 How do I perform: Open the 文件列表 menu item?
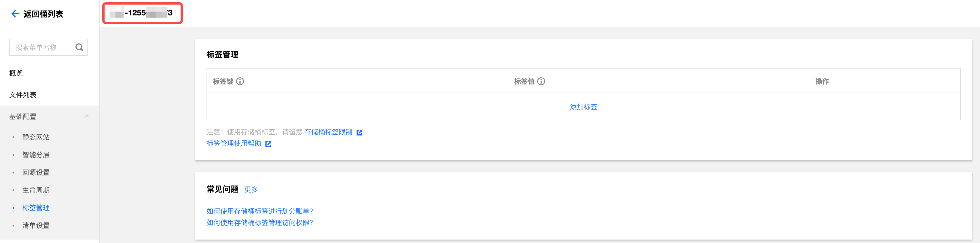(23, 95)
